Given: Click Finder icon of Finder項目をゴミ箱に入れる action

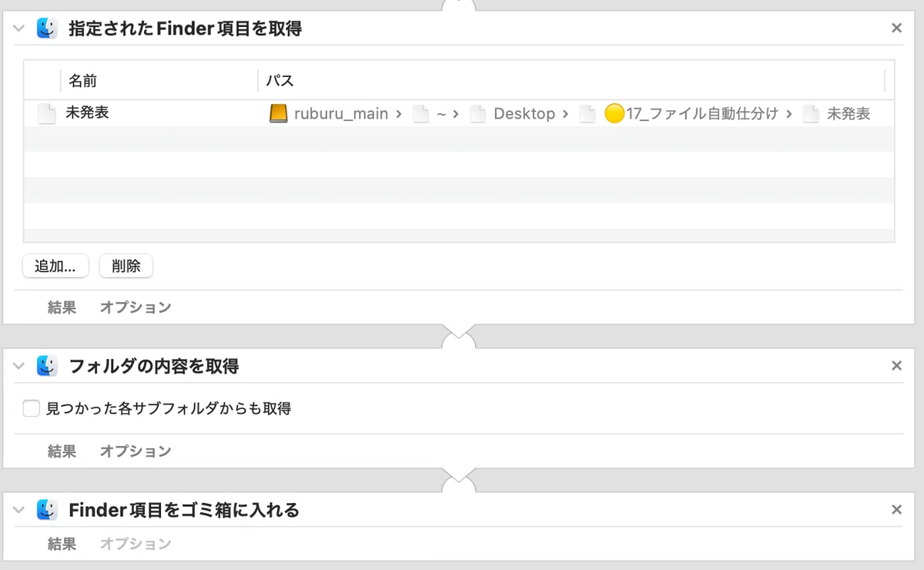Looking at the screenshot, I should click(x=48, y=510).
